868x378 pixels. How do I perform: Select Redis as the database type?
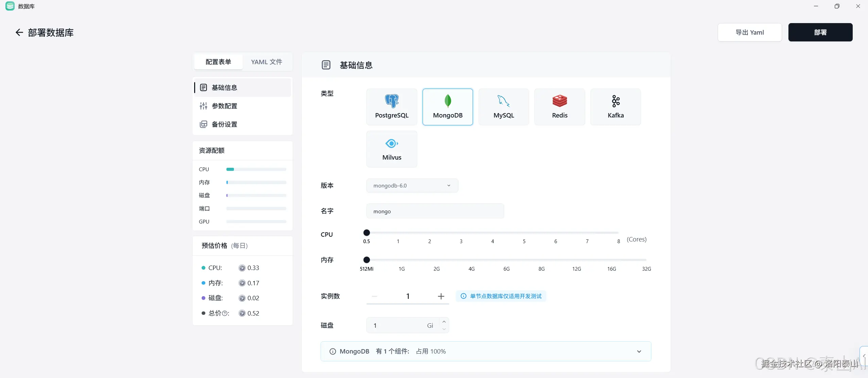click(x=559, y=106)
